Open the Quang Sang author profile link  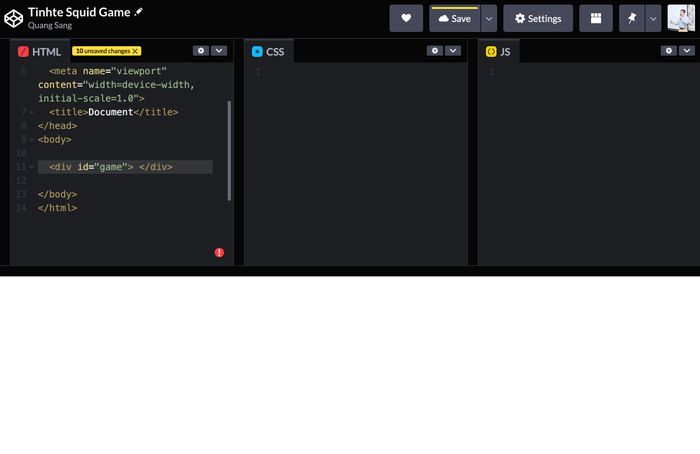click(50, 26)
